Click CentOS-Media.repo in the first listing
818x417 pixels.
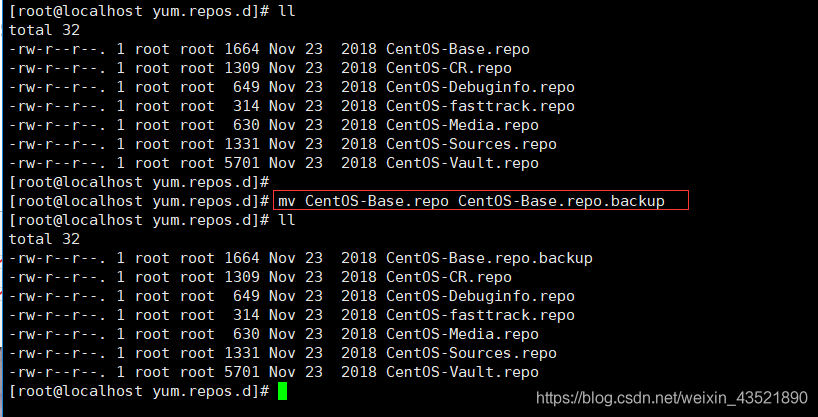(x=462, y=125)
